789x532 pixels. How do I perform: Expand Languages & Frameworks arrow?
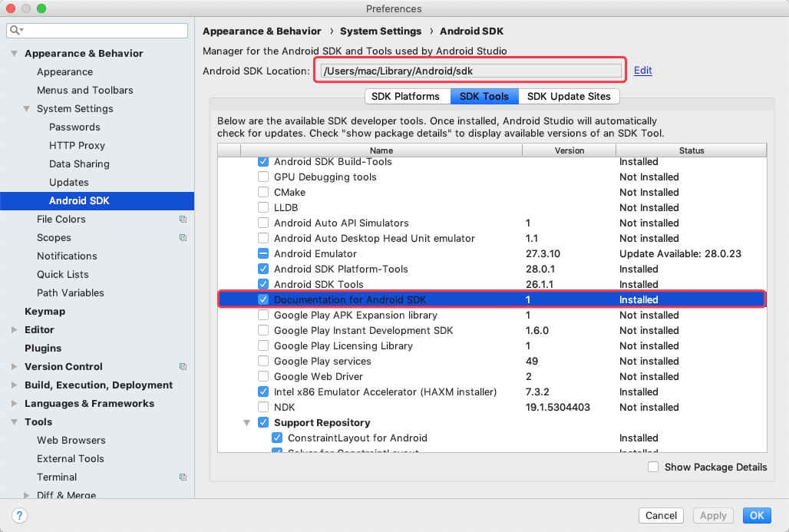(14, 404)
